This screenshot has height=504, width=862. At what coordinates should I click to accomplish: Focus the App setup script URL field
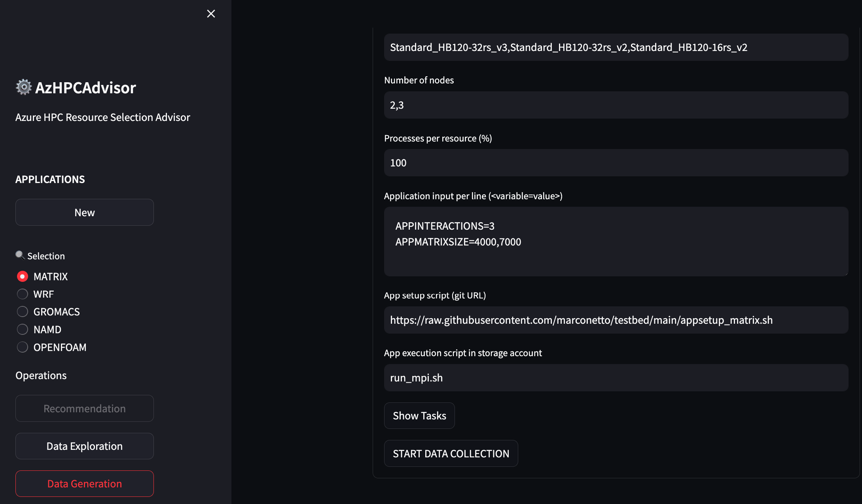point(616,320)
